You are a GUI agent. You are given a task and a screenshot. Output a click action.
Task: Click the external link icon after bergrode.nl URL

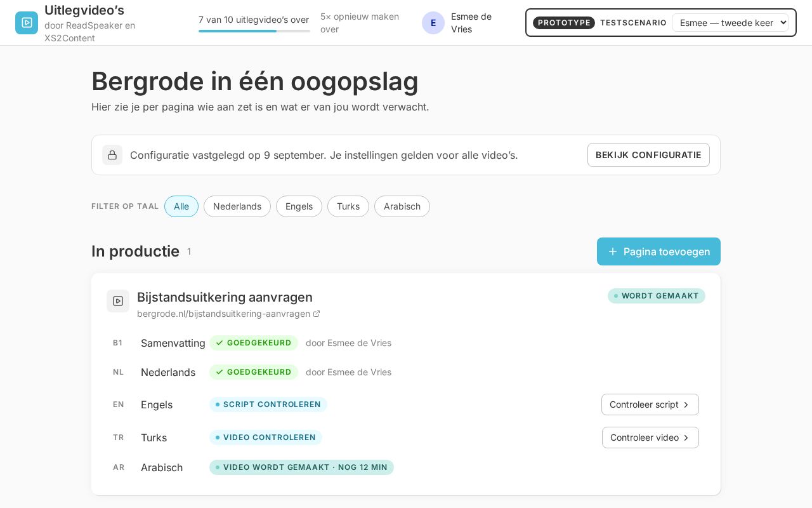pos(317,314)
